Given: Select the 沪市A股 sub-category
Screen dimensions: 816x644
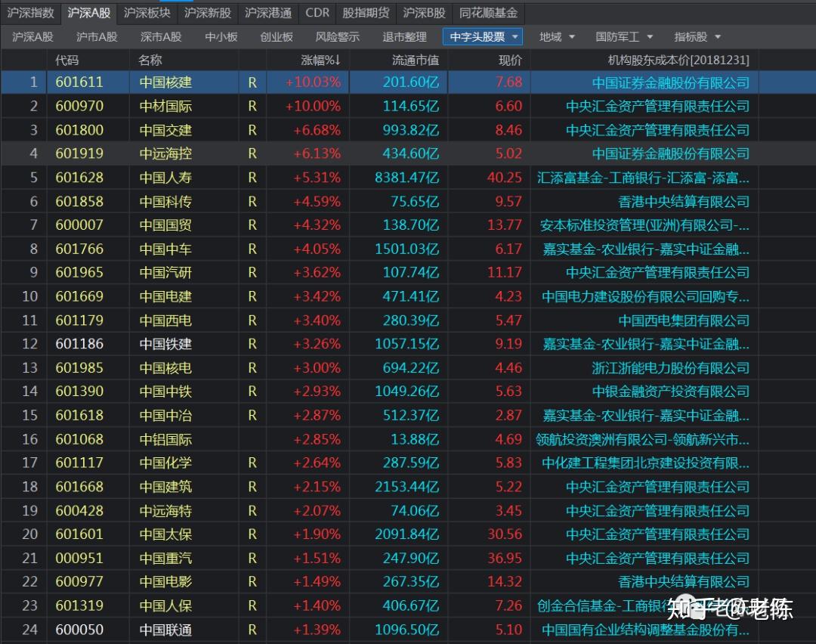Looking at the screenshot, I should (97, 37).
